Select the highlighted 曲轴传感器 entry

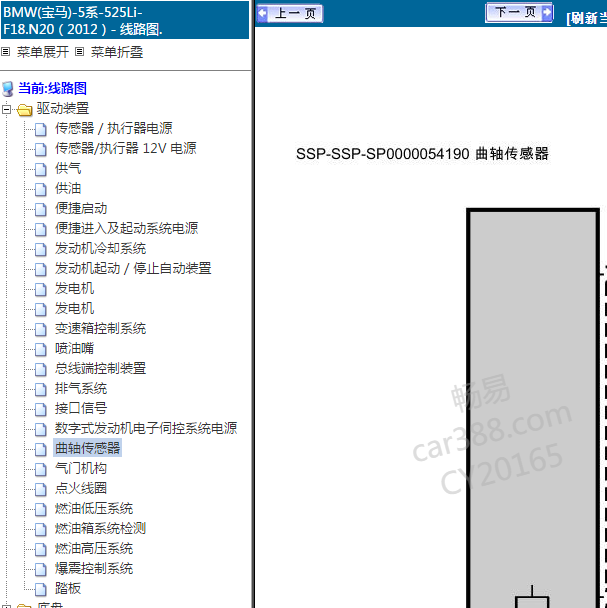coord(88,448)
